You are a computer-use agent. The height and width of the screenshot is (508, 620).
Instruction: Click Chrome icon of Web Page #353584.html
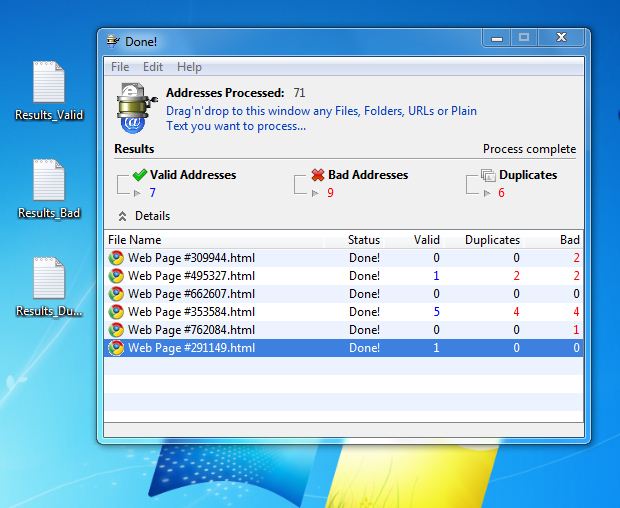[x=116, y=312]
